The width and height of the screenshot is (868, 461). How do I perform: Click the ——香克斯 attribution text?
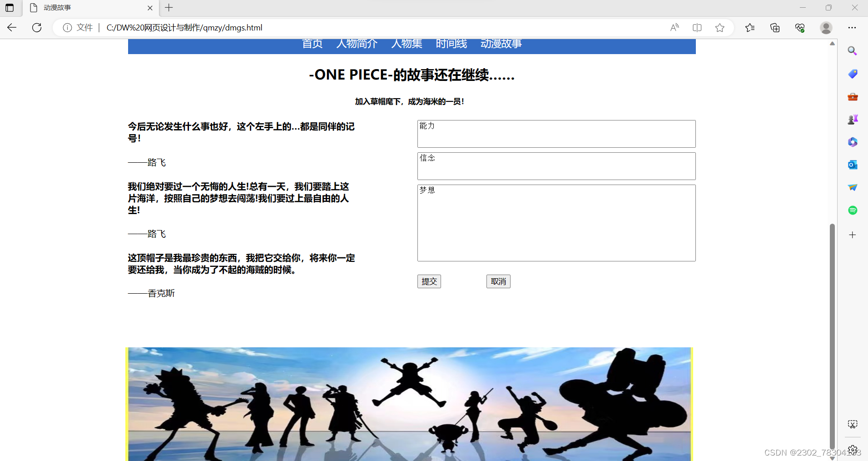click(151, 293)
